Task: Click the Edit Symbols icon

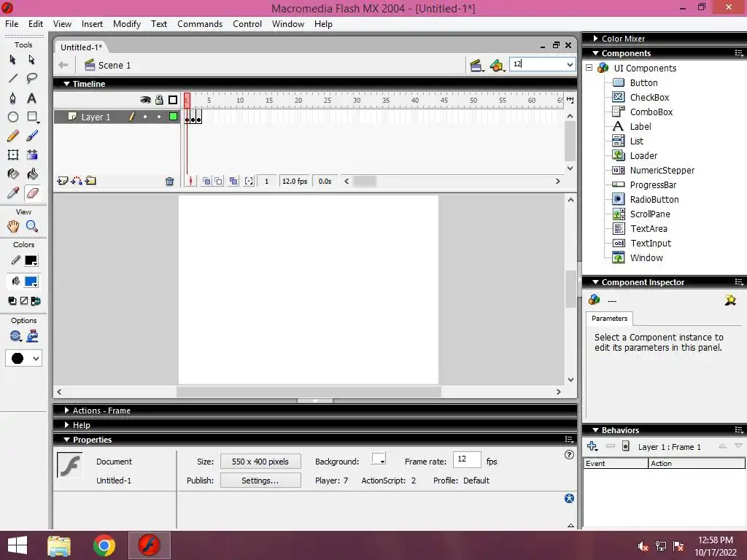Action: click(497, 65)
